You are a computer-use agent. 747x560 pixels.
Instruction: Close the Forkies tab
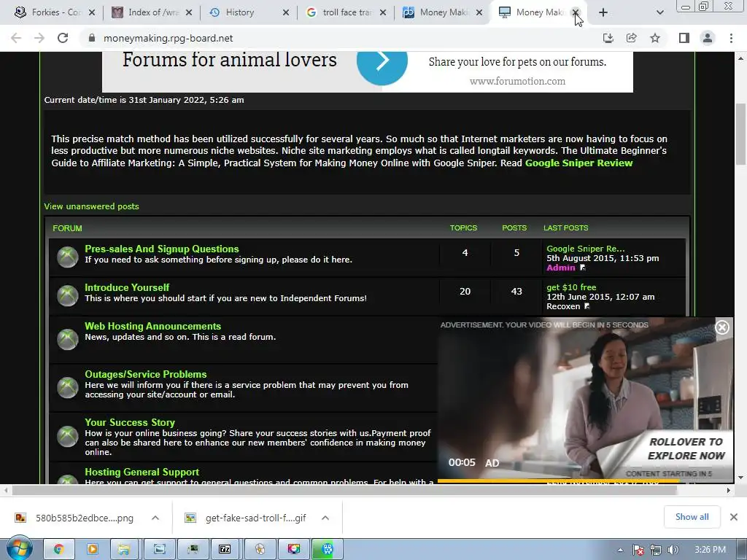[92, 12]
